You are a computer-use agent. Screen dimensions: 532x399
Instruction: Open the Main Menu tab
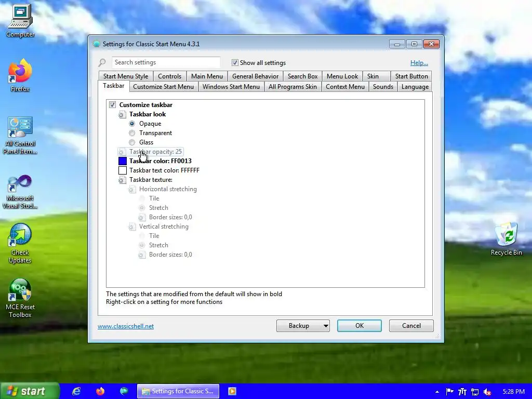[x=207, y=76]
